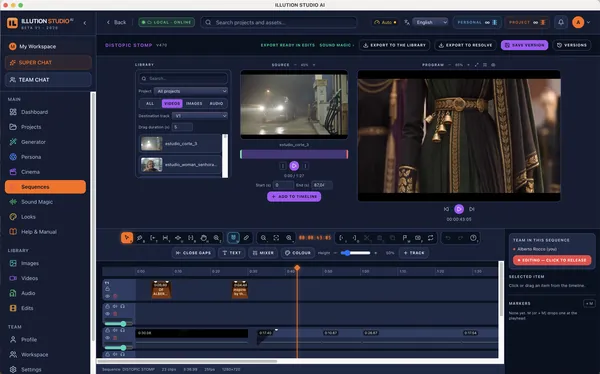600x374 pixels.
Task: Open the All projects dropdown in Library
Action: tap(191, 91)
